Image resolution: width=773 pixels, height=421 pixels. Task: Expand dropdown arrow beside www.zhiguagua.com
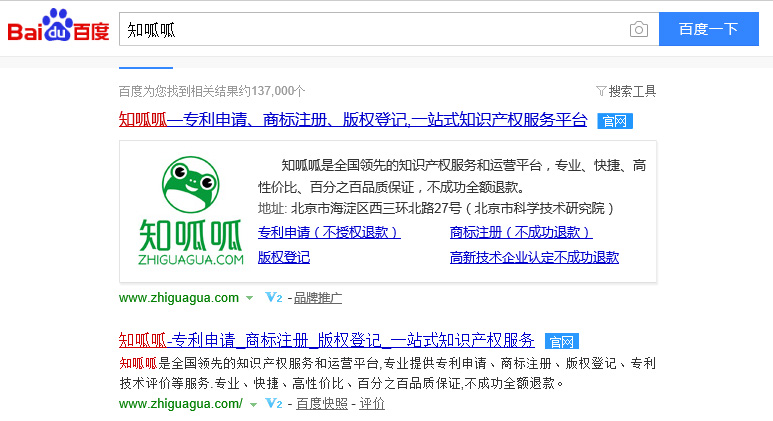(249, 298)
